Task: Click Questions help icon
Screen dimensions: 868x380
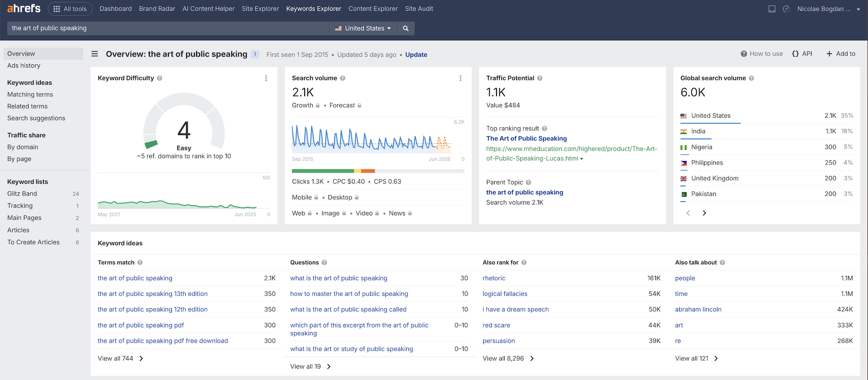Action: 325,262
